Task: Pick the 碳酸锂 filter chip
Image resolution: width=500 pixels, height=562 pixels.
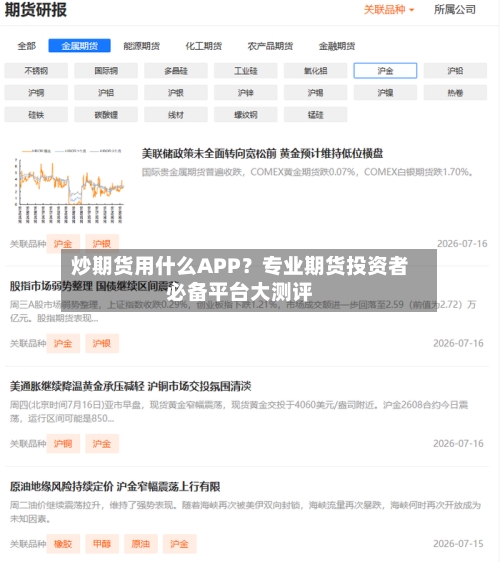Action: coord(106,115)
